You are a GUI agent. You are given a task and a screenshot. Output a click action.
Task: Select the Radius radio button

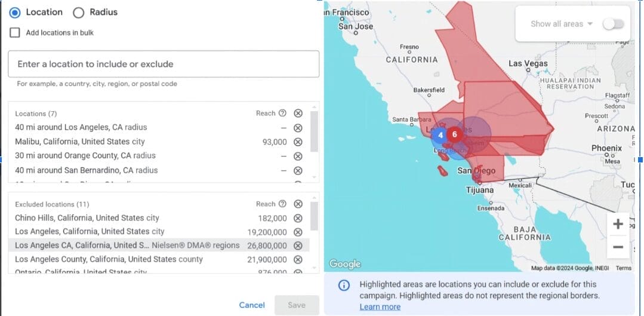coord(78,13)
